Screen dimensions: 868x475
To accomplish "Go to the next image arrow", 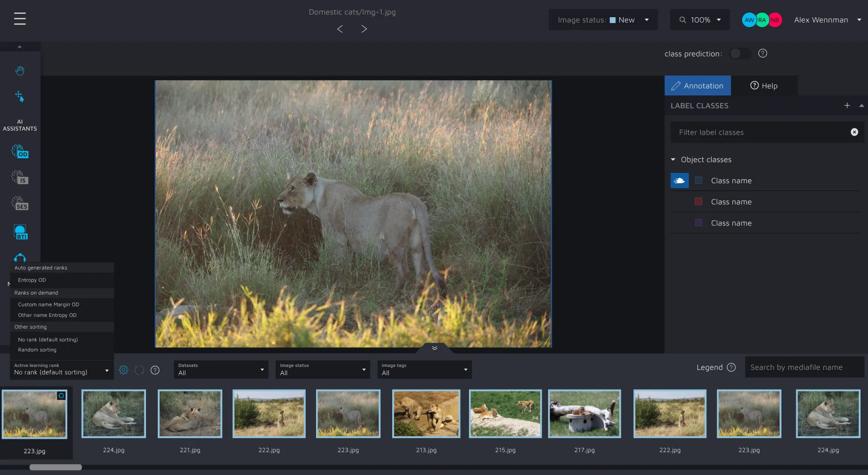I will tap(364, 29).
